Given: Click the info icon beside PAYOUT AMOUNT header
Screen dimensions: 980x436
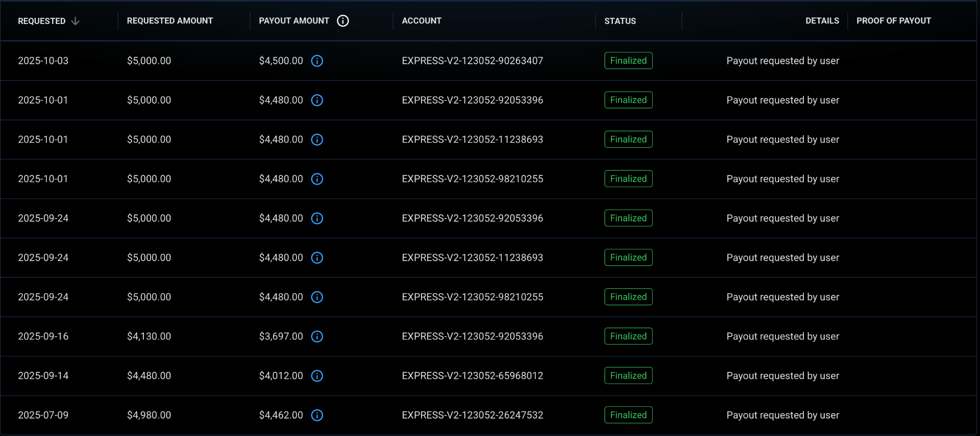Looking at the screenshot, I should [343, 21].
